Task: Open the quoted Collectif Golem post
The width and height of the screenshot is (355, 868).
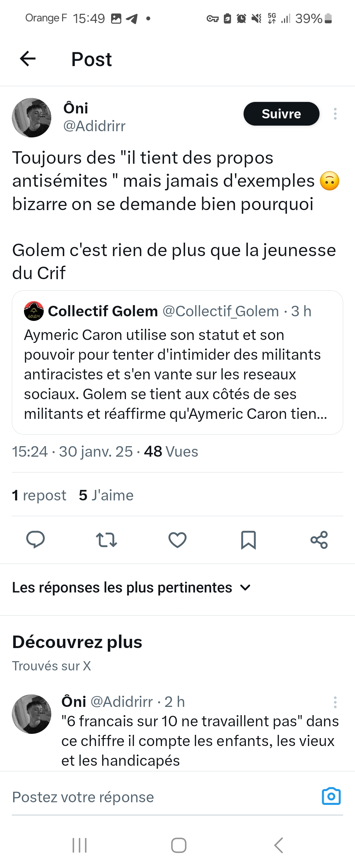Action: (177, 374)
